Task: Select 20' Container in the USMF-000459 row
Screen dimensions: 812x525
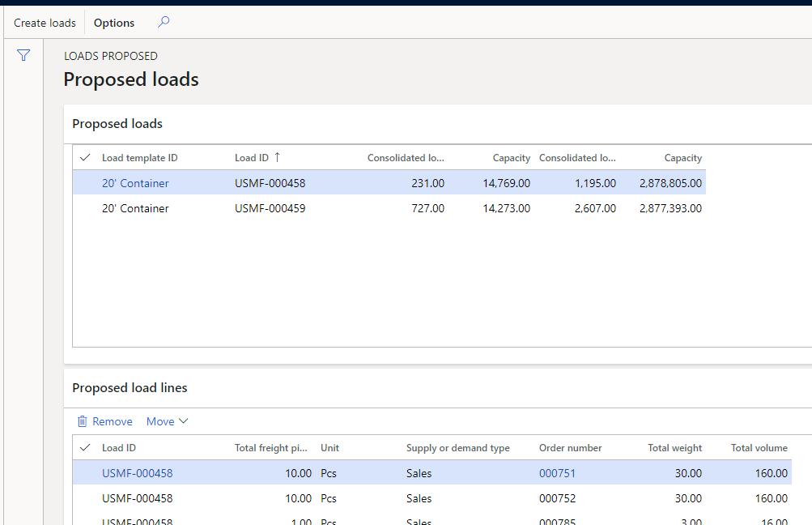Action: (x=135, y=208)
